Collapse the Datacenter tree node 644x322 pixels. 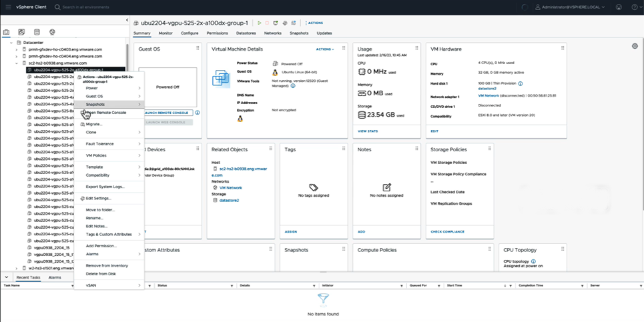(11, 42)
